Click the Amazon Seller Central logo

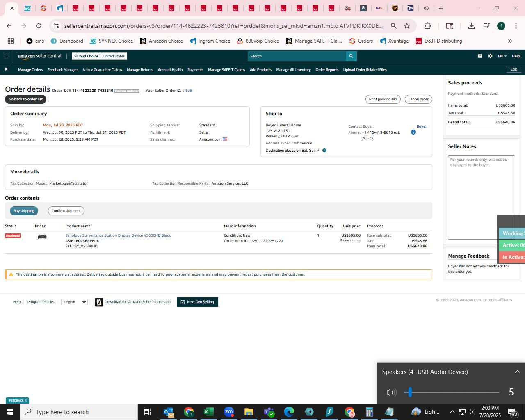[40, 56]
